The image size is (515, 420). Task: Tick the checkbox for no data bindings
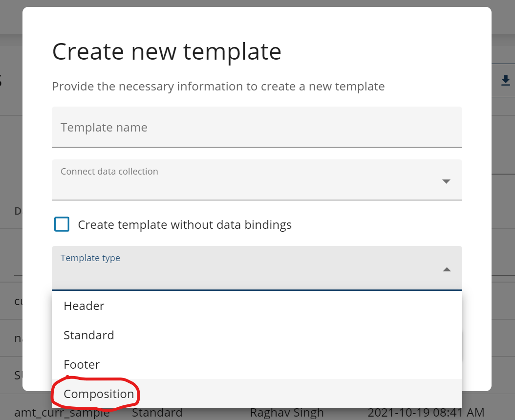[x=62, y=224]
